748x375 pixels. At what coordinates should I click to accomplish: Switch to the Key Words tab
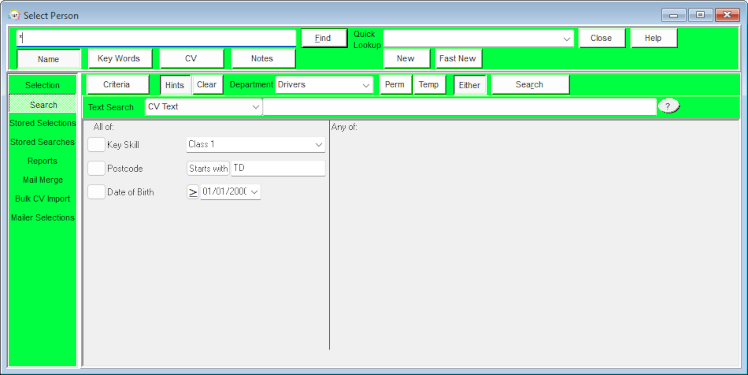coord(120,59)
